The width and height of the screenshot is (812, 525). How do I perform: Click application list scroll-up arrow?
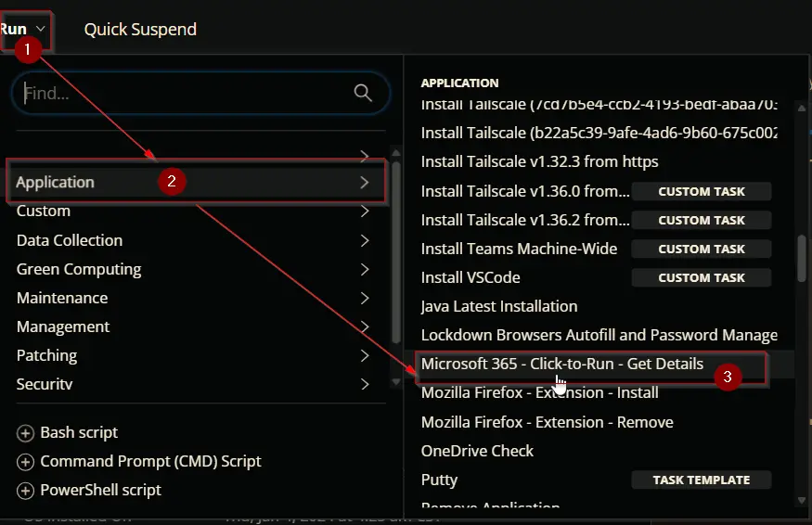(x=802, y=109)
